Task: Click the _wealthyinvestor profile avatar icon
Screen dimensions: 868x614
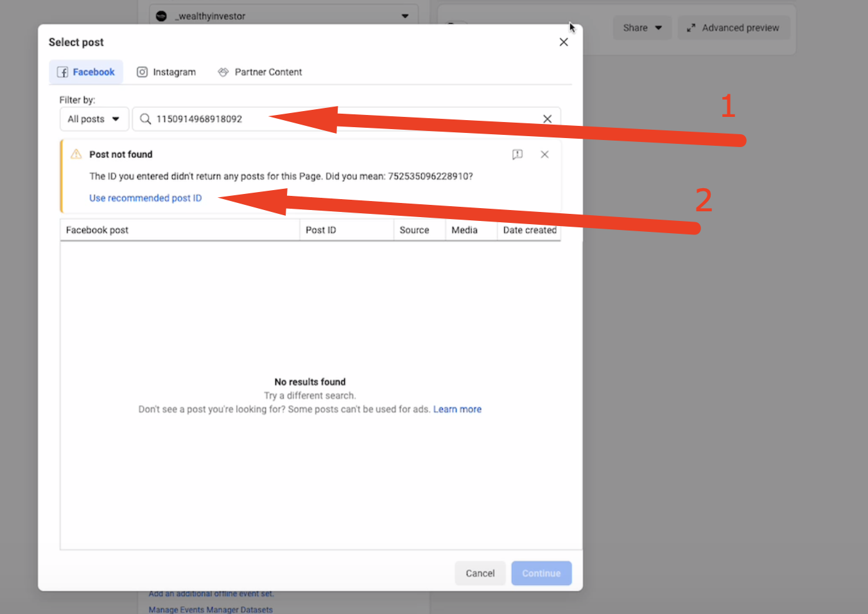Action: [x=162, y=16]
